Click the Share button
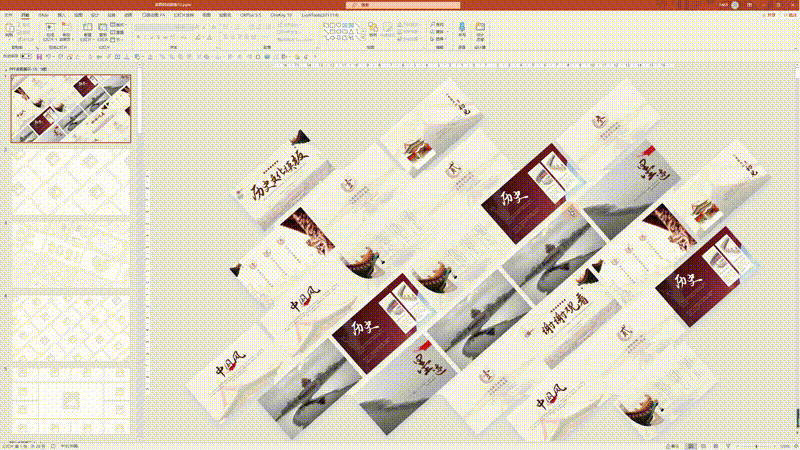Viewport: 800px width, 450px height. [768, 15]
